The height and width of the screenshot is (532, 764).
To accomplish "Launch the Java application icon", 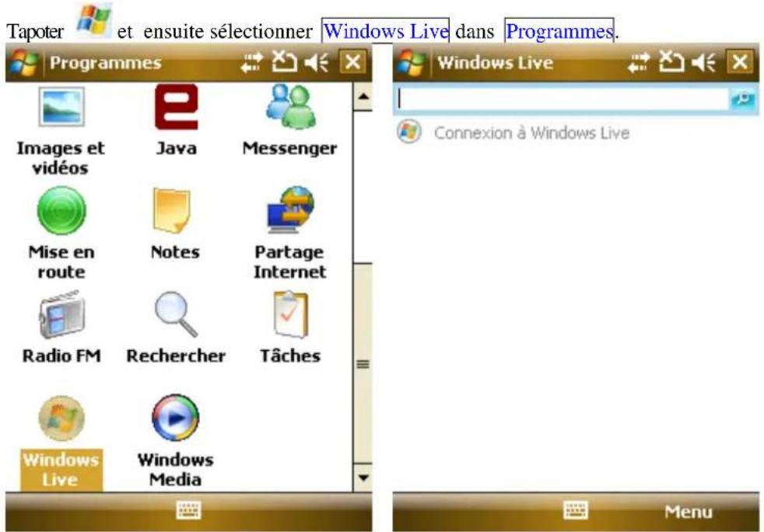I will pyautogui.click(x=177, y=107).
